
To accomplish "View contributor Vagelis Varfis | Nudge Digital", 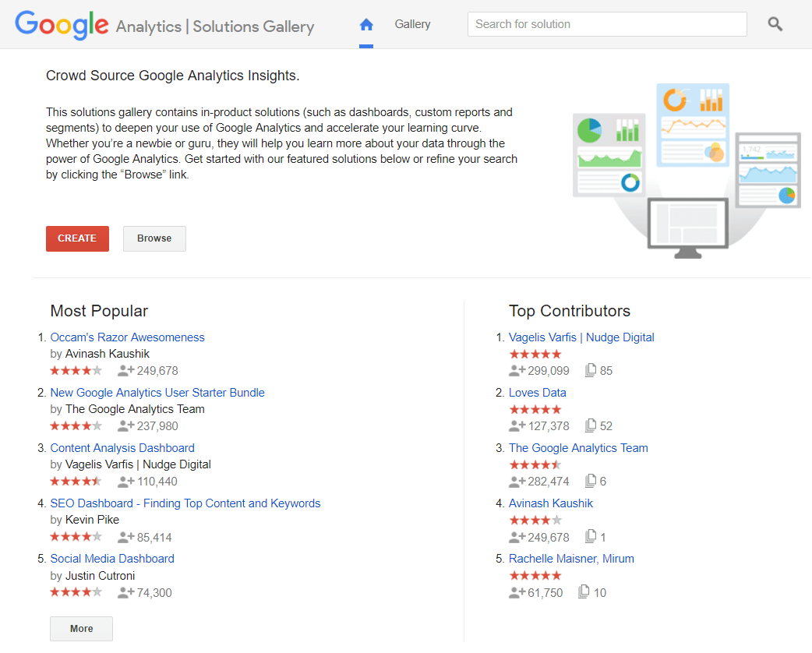I will (581, 337).
